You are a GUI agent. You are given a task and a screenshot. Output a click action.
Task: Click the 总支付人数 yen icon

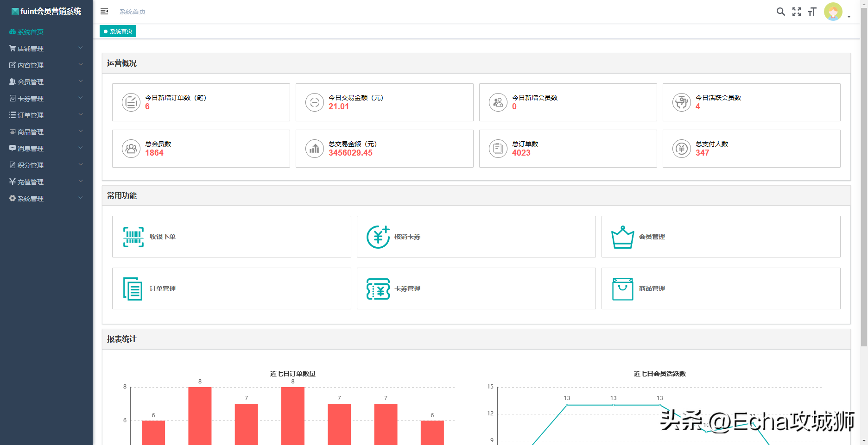point(682,149)
